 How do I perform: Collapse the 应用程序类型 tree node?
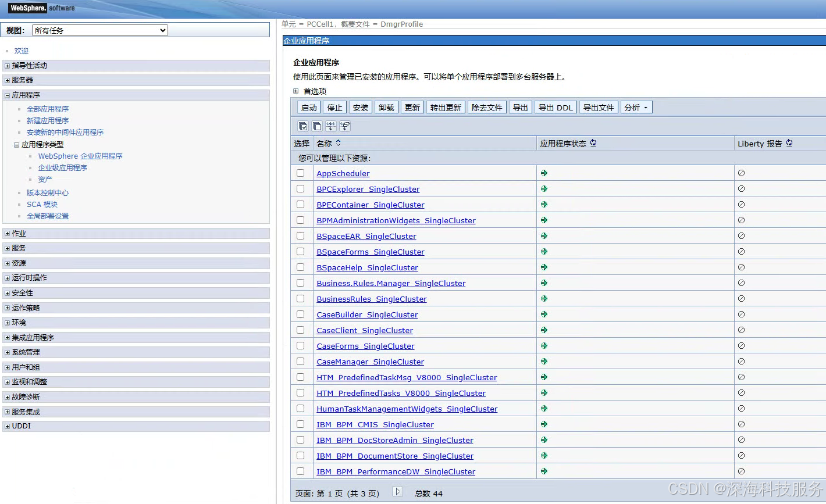(17, 145)
